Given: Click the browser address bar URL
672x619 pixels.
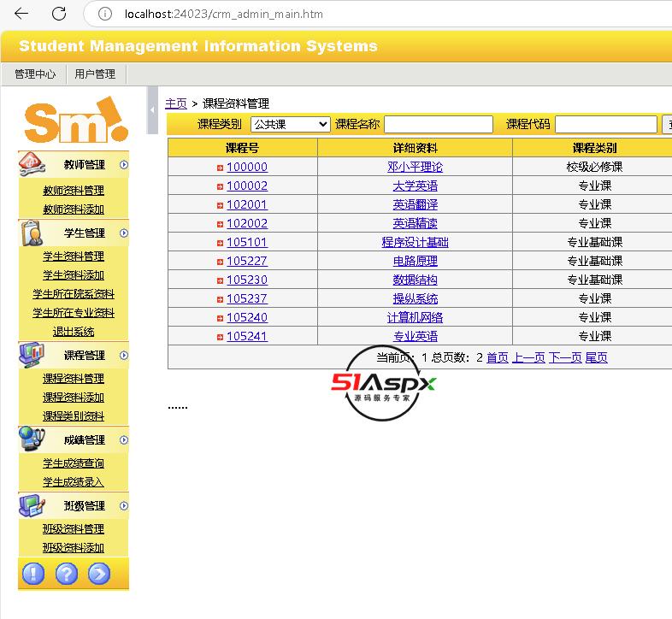Looking at the screenshot, I should point(224,15).
